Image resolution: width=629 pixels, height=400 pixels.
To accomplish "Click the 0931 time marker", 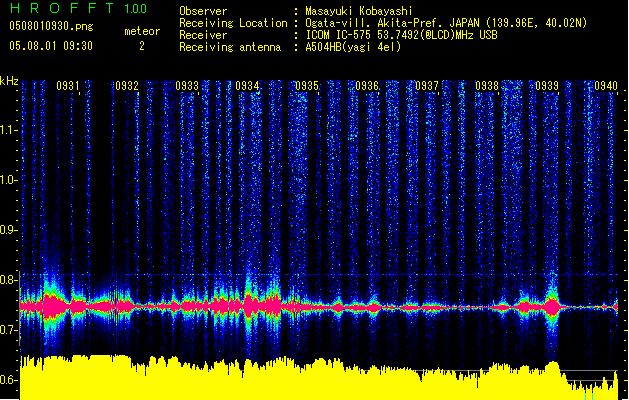I will tap(68, 86).
